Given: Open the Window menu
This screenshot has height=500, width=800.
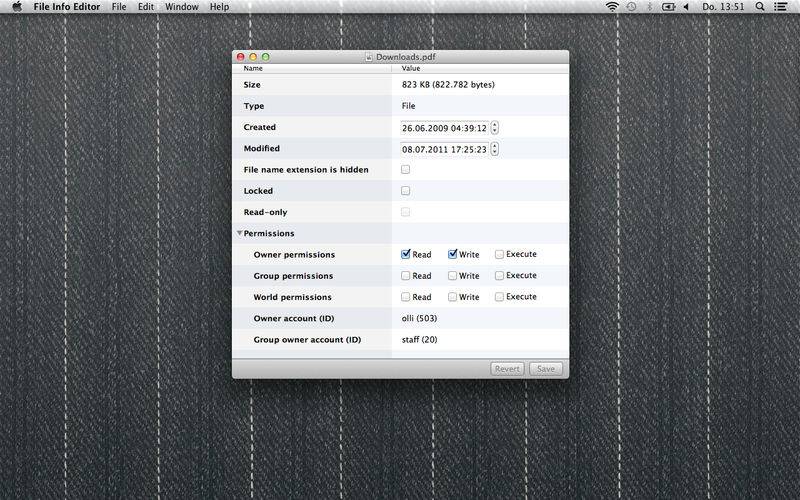Looking at the screenshot, I should pos(182,7).
